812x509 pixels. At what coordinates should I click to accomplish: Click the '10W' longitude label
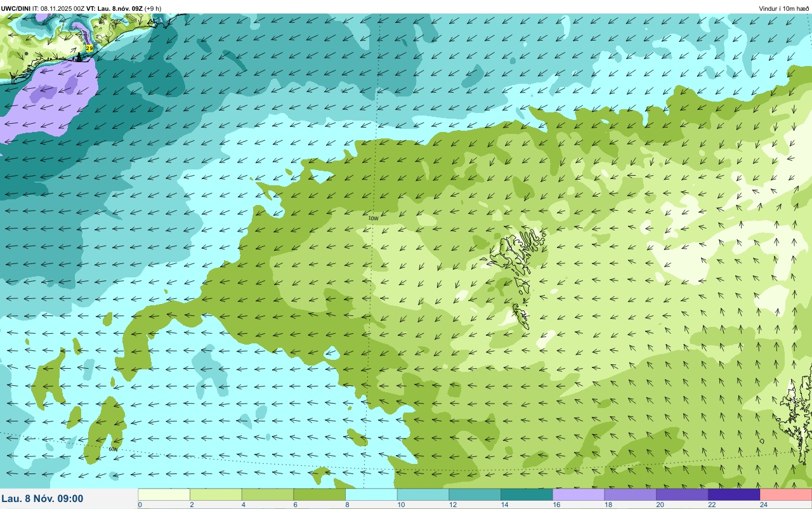point(373,218)
